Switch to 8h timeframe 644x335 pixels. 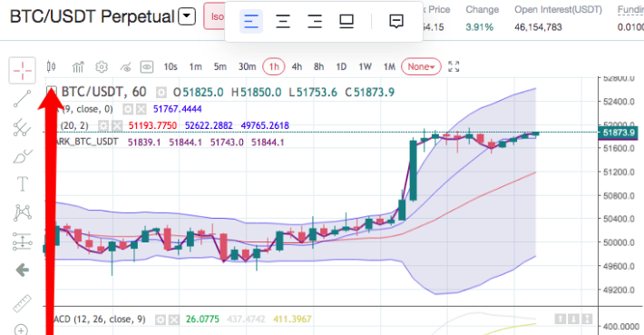pos(318,66)
